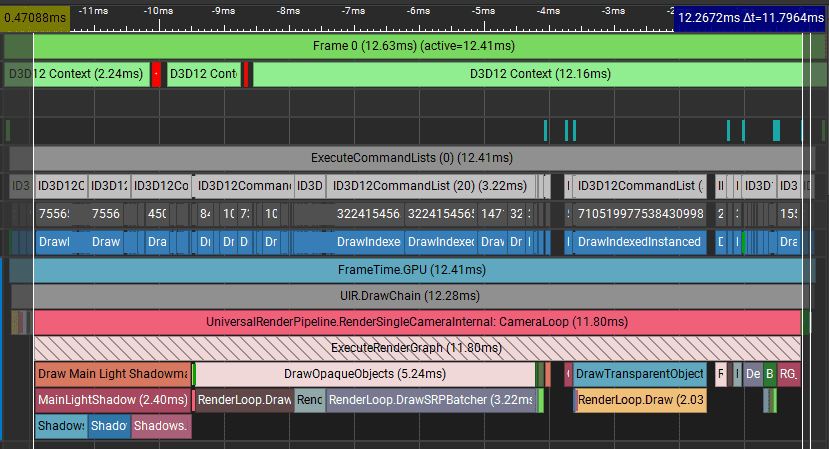
Task: Click the orange RenderLoop.Draw (2.03 block
Action: coord(641,400)
